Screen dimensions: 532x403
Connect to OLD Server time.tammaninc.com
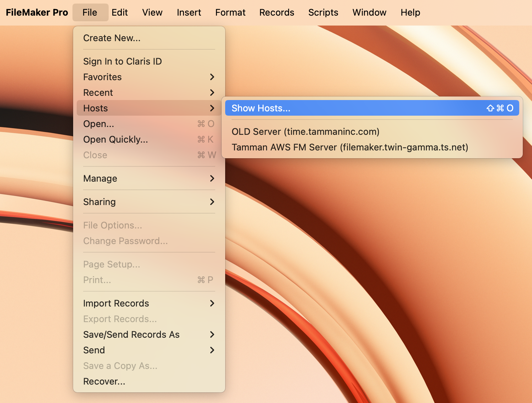tap(372, 132)
